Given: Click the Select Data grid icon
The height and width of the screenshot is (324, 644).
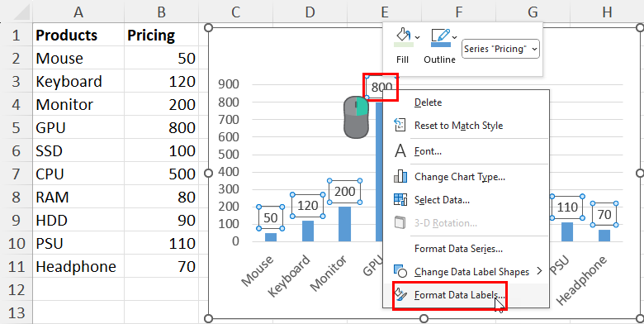Looking at the screenshot, I should click(x=400, y=199).
